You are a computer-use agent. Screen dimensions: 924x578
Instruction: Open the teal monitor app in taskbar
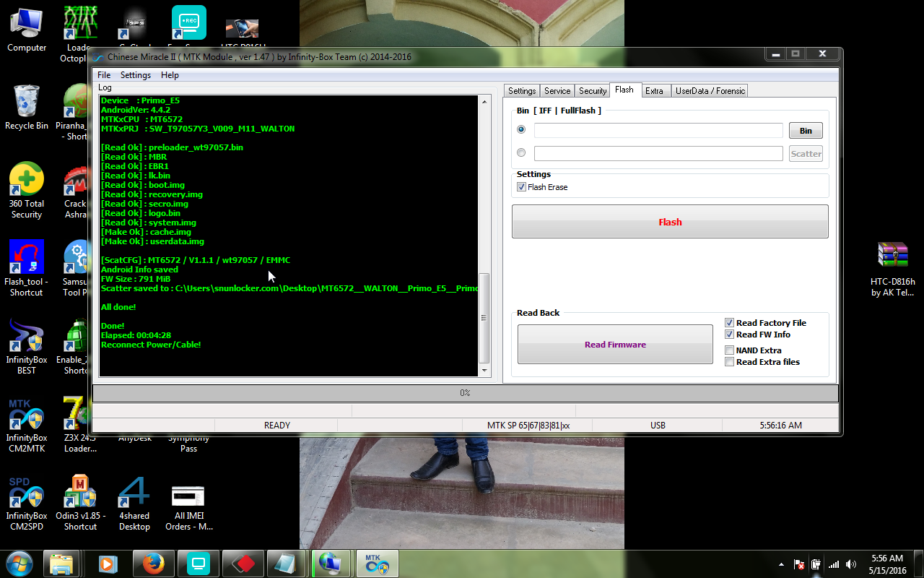197,564
